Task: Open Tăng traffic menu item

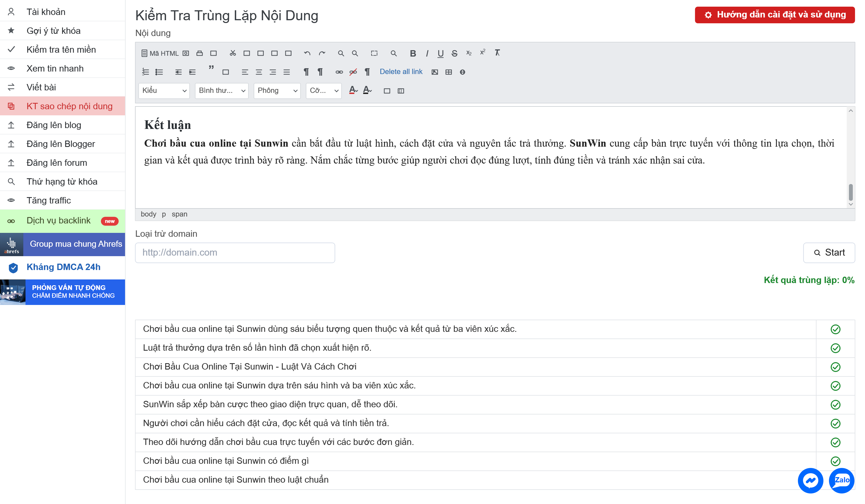Action: pyautogui.click(x=62, y=200)
